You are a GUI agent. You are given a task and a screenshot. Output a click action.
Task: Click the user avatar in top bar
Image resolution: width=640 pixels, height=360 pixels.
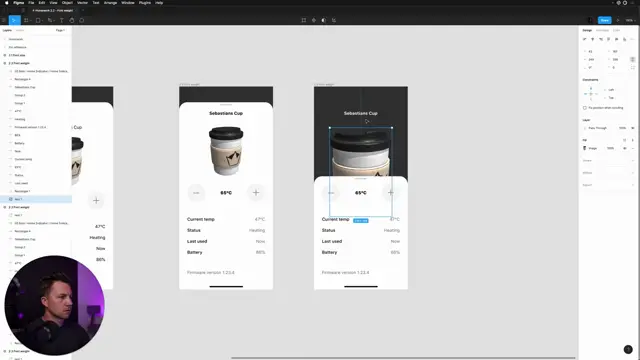(x=590, y=20)
